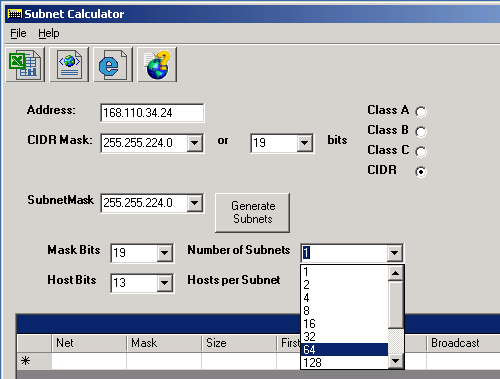Click the new row asterisk selector
The image size is (500, 379).
34,361
